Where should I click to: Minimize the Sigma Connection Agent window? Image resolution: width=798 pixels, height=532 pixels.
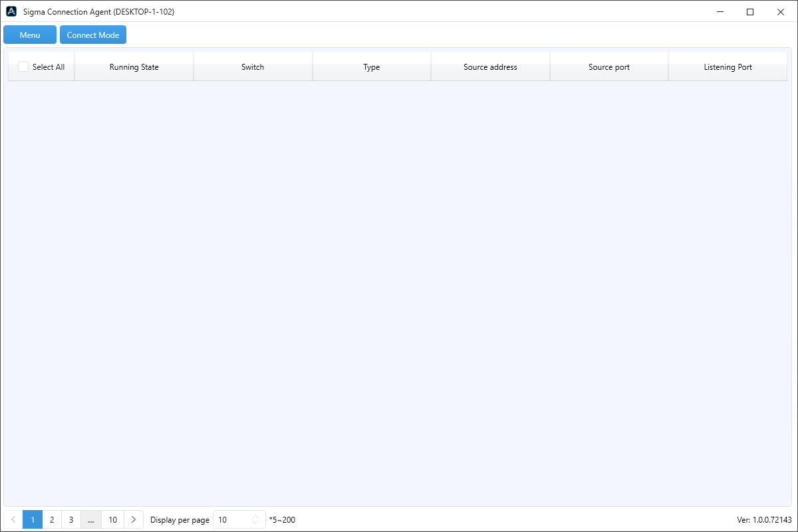[x=720, y=12]
